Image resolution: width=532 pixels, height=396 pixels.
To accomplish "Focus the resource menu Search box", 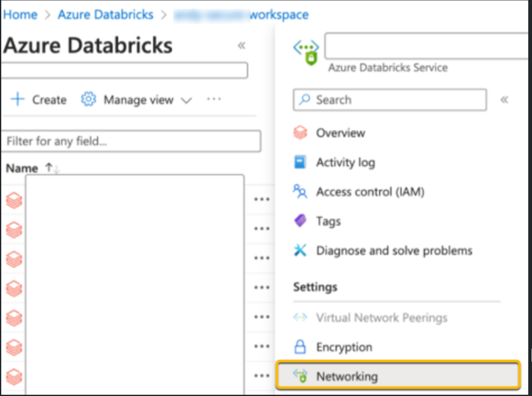I will [x=390, y=100].
